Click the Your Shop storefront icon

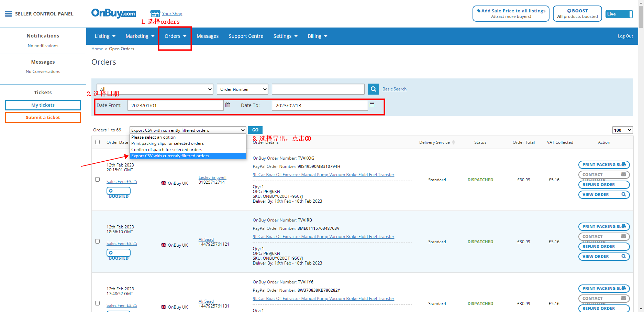155,14
